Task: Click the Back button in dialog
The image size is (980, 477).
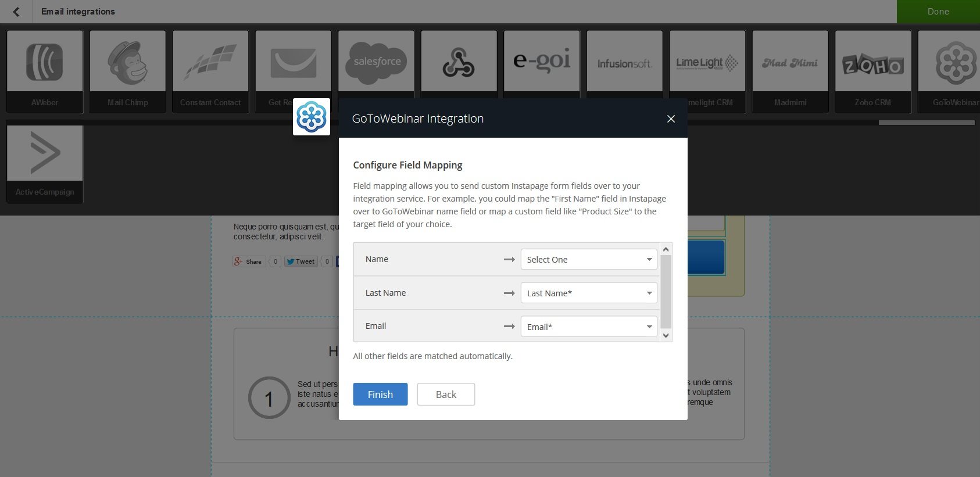Action: (446, 394)
